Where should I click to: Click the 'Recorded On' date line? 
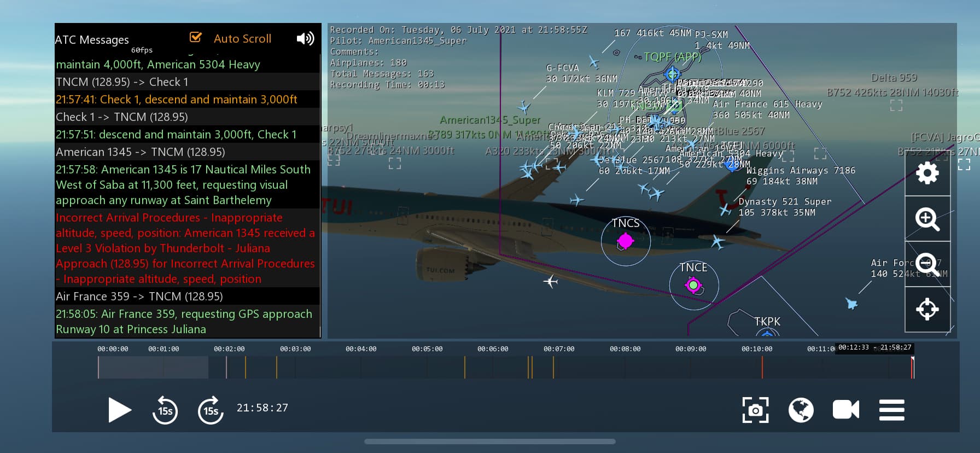pyautogui.click(x=458, y=30)
